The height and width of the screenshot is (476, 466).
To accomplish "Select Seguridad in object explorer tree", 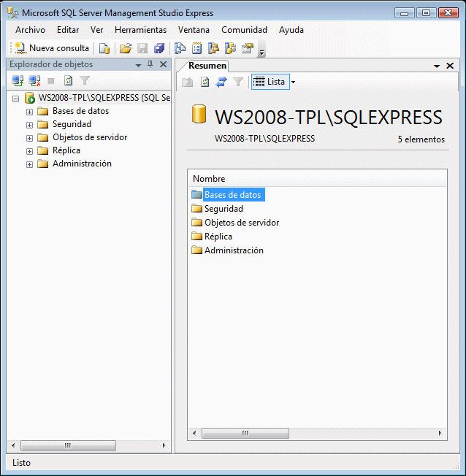I will pyautogui.click(x=72, y=124).
